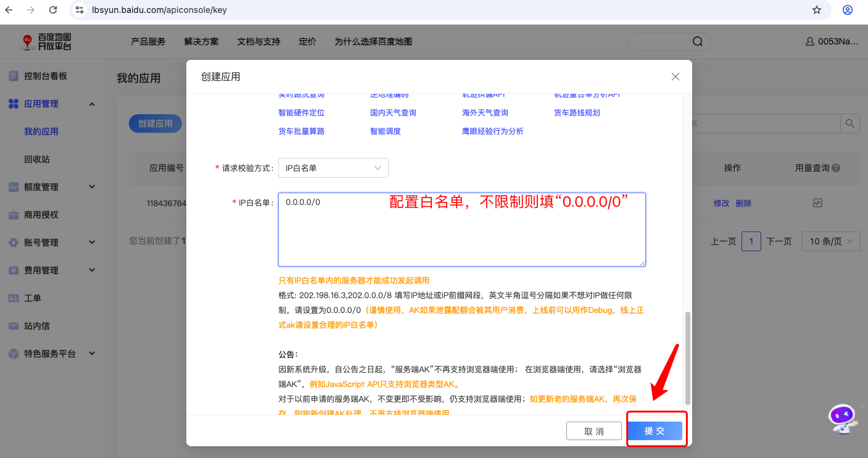Viewport: 868px width, 458px height.
Task: Click the dialog's vertical scrollbar thumb
Action: pos(688,358)
